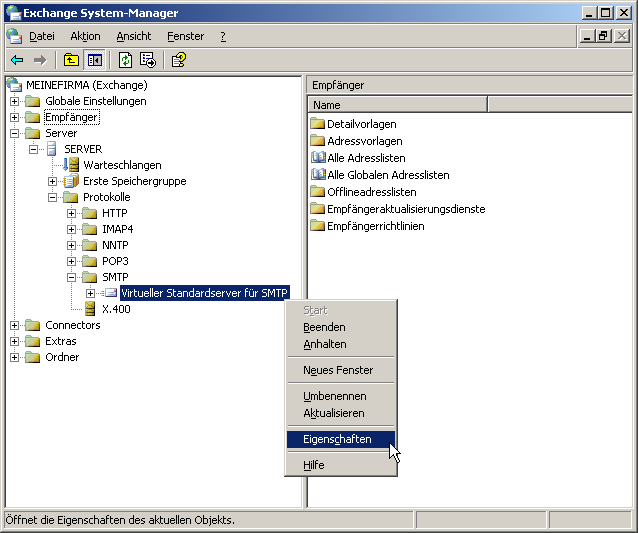The image size is (638, 533).
Task: Toggle the console tree pane icon
Action: click(x=95, y=60)
